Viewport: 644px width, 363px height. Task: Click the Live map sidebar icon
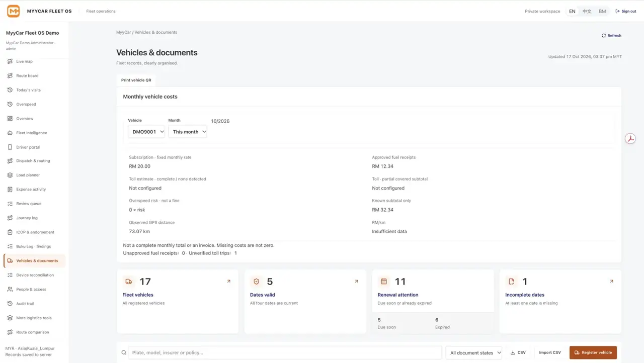pos(10,61)
